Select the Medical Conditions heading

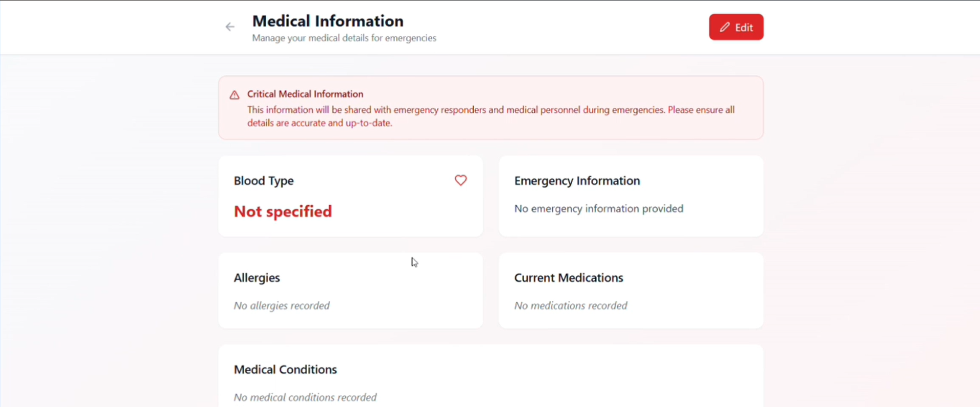(285, 370)
